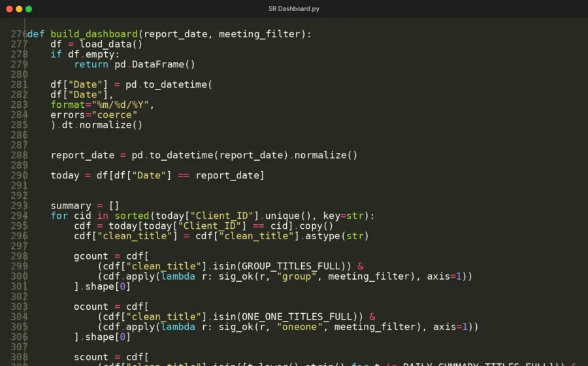
Task: Click the 'today' variable on line 290
Action: pyautogui.click(x=65, y=176)
